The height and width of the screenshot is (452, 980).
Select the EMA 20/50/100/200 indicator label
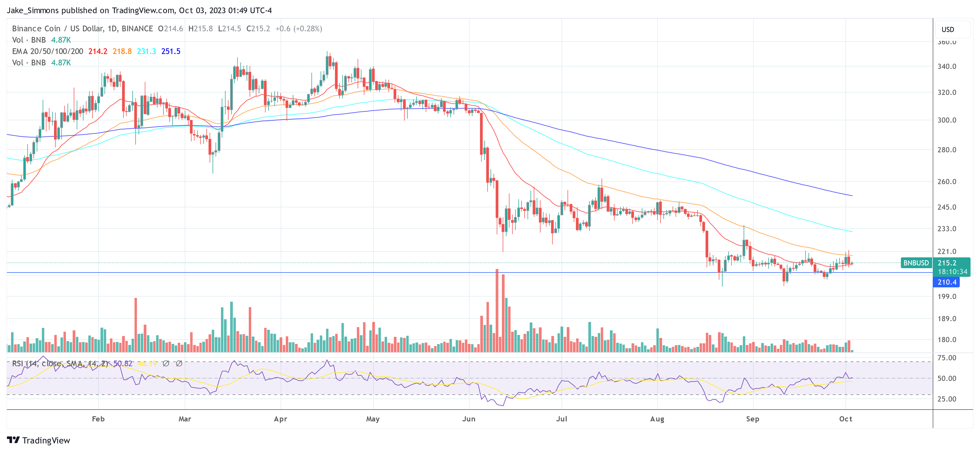[48, 51]
